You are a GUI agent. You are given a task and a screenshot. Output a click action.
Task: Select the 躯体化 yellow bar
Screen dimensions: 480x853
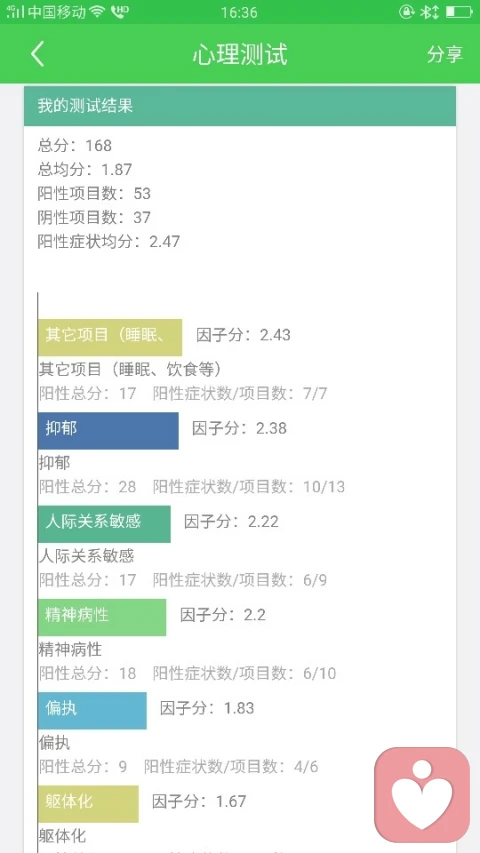88,804
